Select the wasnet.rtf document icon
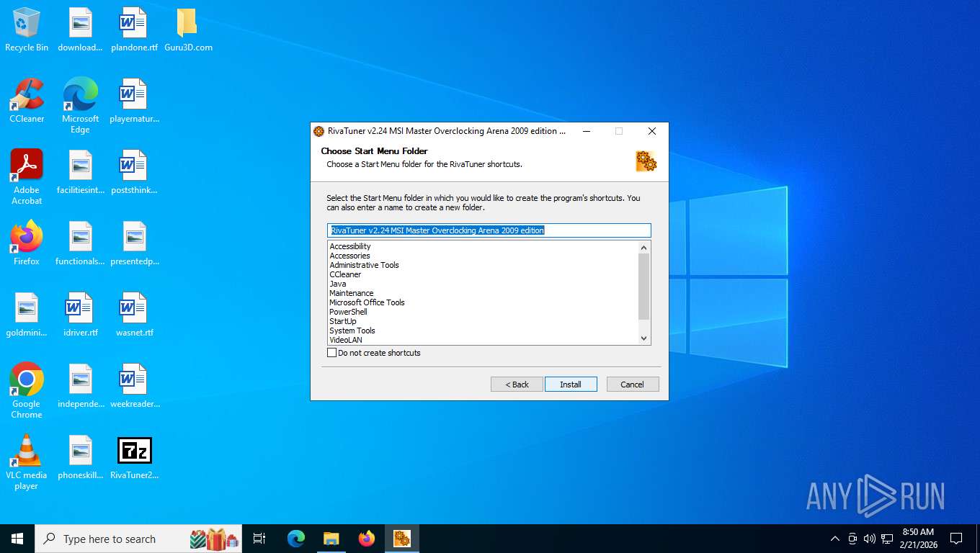The height and width of the screenshot is (553, 980). [x=134, y=315]
